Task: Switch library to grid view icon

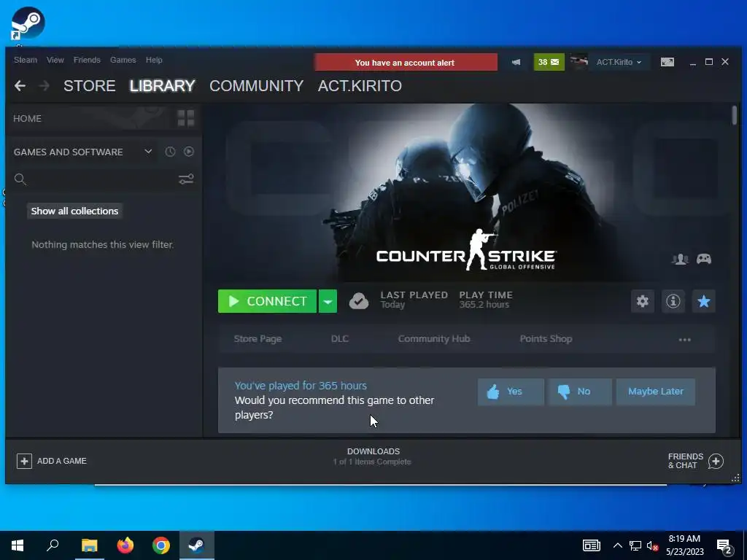Action: tap(186, 118)
